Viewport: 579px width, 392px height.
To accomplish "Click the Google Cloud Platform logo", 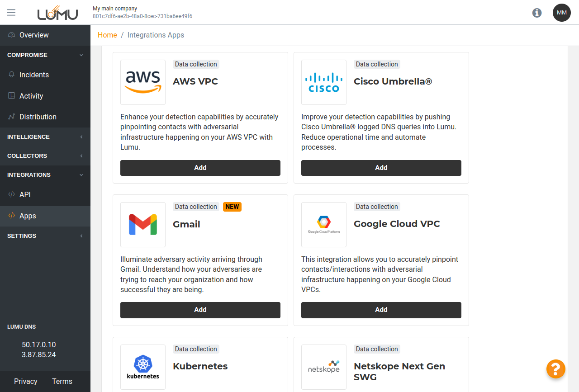I will coord(324,225).
